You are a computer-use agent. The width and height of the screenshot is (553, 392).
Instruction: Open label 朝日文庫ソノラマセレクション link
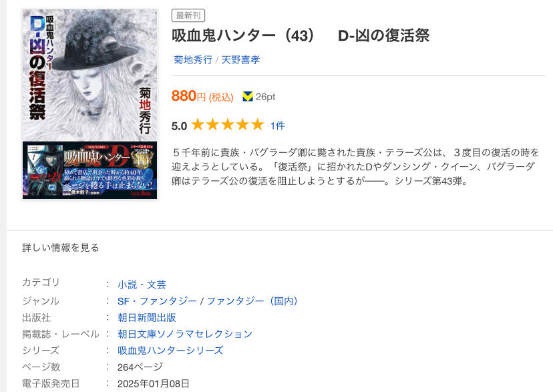point(185,334)
